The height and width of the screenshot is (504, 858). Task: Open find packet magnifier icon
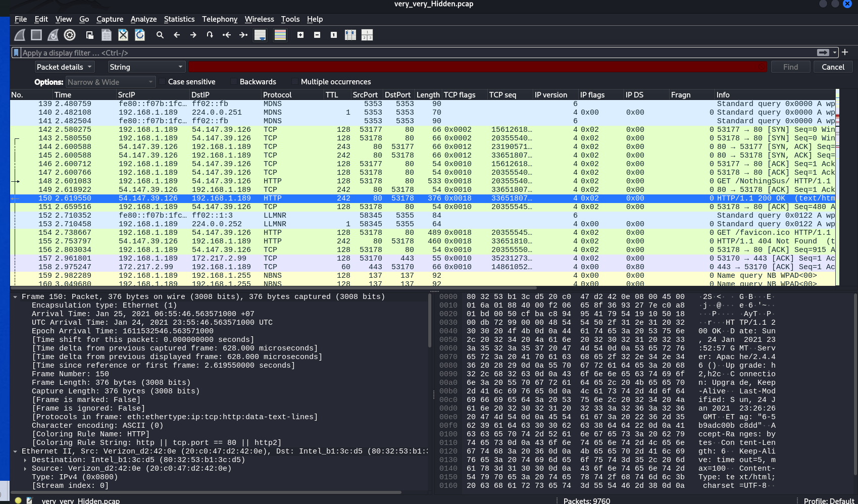tap(160, 35)
